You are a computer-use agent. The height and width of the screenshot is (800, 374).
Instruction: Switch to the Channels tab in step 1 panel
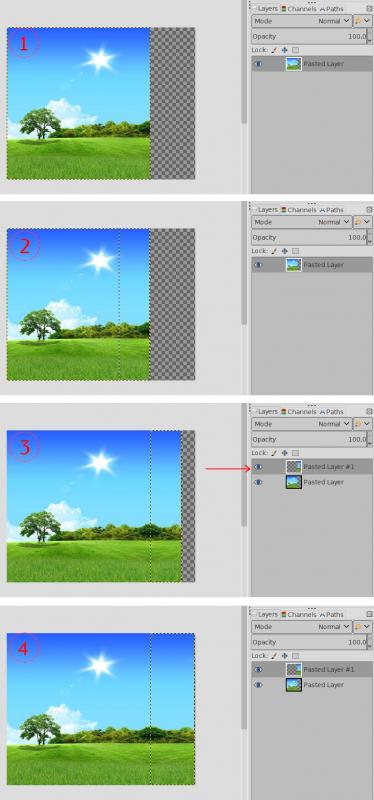(298, 9)
